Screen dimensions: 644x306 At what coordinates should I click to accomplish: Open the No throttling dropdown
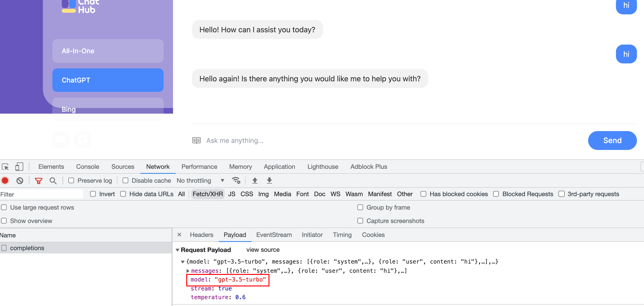pyautogui.click(x=201, y=181)
